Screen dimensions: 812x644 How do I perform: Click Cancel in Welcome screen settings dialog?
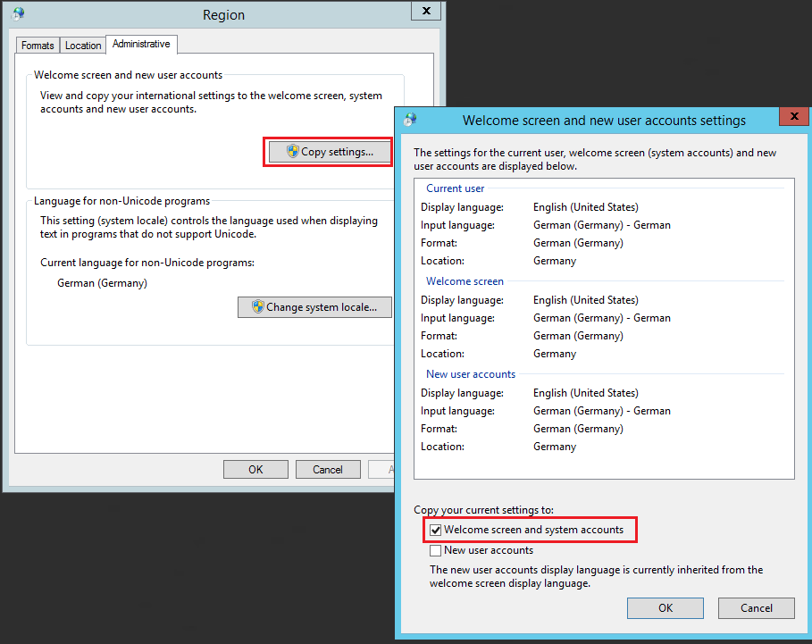[757, 608]
